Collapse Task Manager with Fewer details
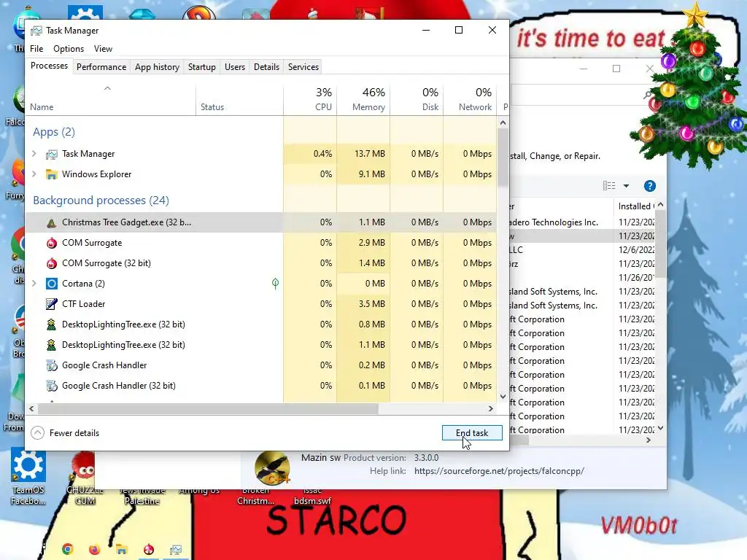The image size is (747, 560). pos(65,433)
